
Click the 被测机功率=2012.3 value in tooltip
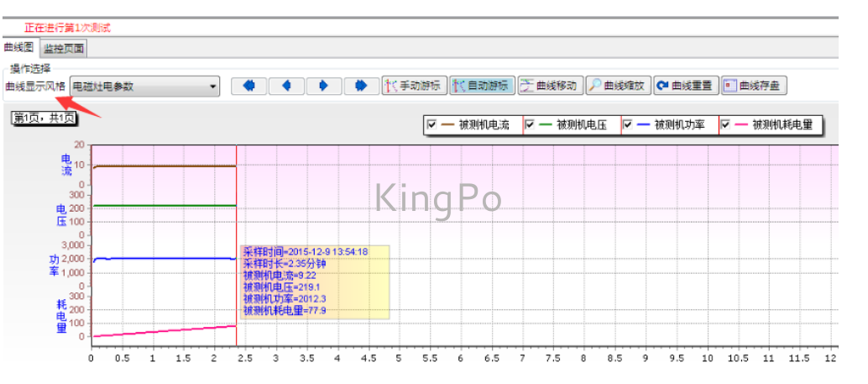[284, 299]
